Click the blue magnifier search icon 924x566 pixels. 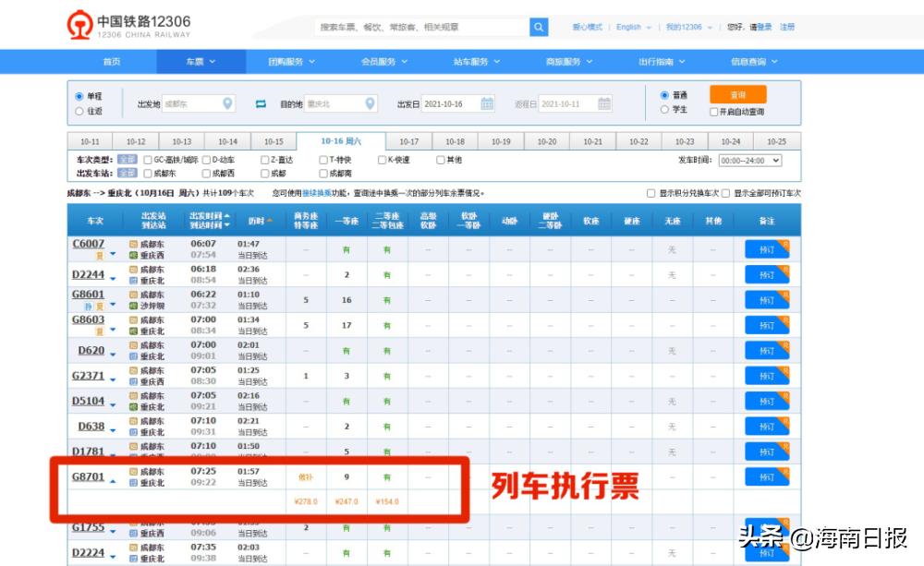(539, 27)
